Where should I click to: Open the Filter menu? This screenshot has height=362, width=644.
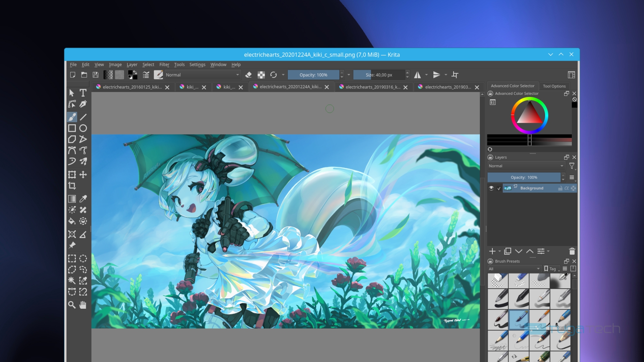pyautogui.click(x=164, y=64)
